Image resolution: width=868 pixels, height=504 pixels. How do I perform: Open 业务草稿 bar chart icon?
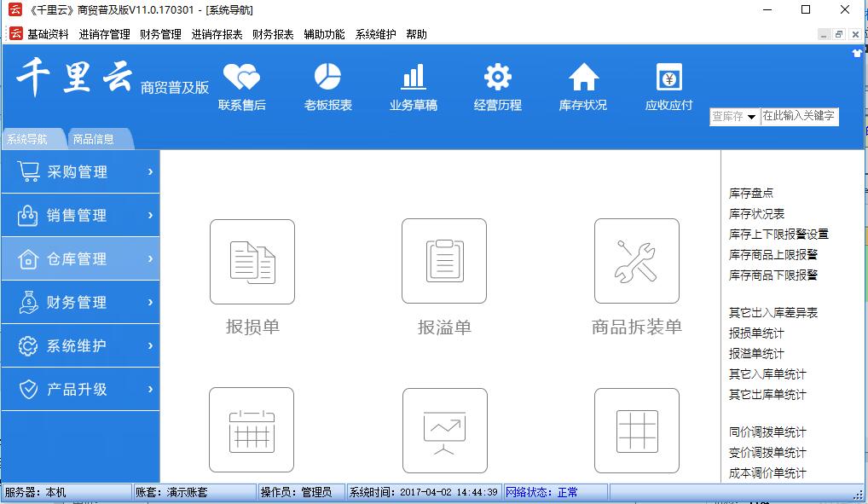click(x=414, y=77)
